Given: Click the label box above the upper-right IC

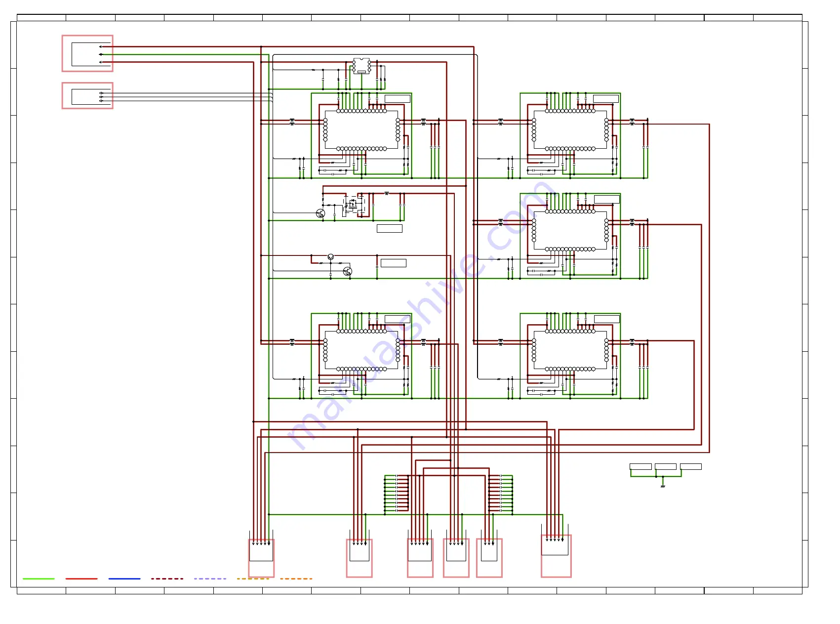Looking at the screenshot, I should pyautogui.click(x=606, y=99).
